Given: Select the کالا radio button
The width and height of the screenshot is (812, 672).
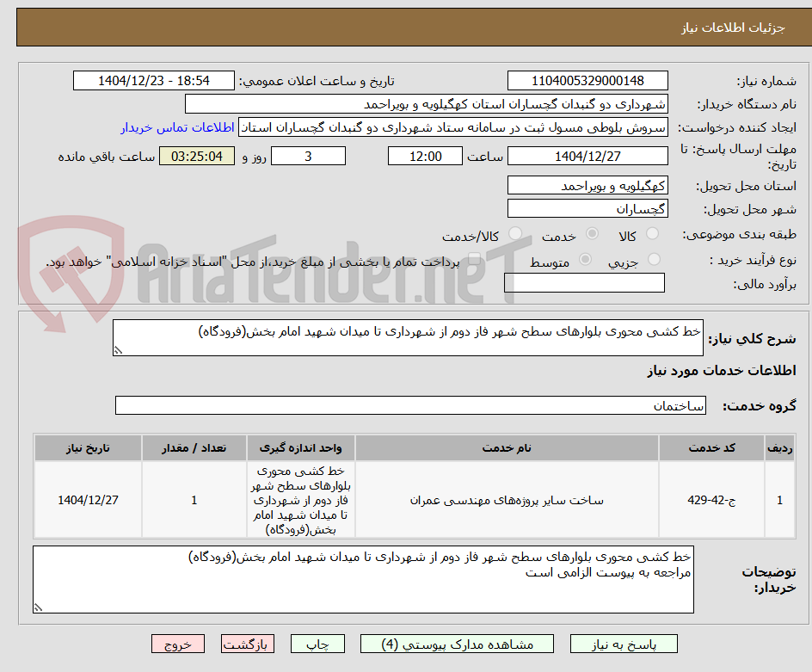Looking at the screenshot, I should click(653, 234).
